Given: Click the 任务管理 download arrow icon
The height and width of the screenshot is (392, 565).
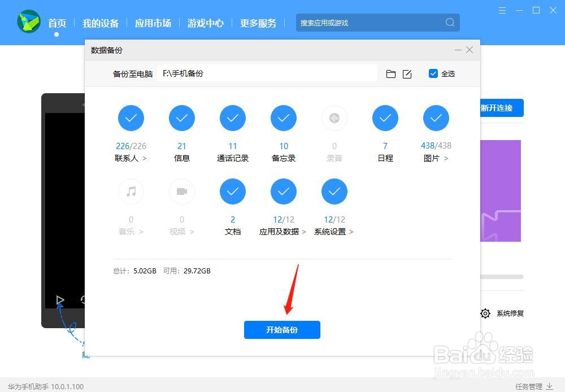Looking at the screenshot, I should [550, 386].
